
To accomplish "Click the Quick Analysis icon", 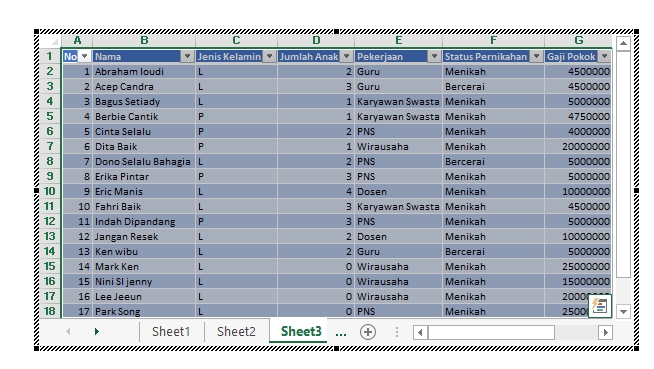I will click(600, 306).
